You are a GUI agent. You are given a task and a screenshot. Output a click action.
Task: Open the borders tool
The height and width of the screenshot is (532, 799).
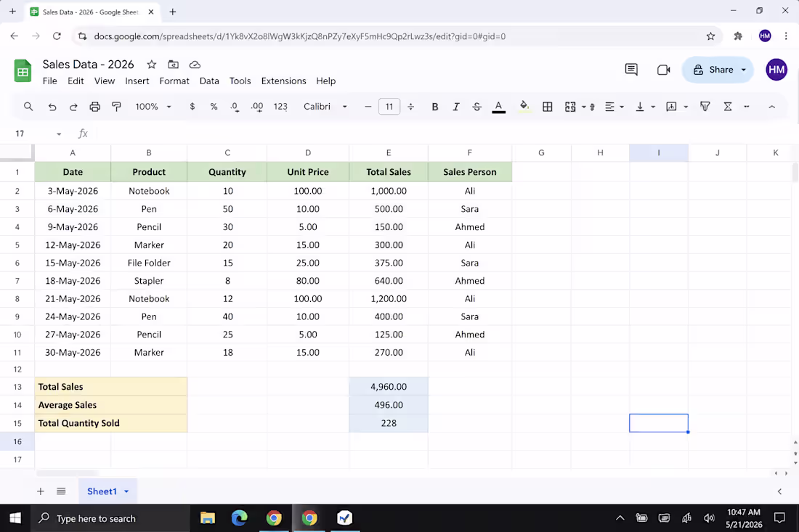coord(547,107)
